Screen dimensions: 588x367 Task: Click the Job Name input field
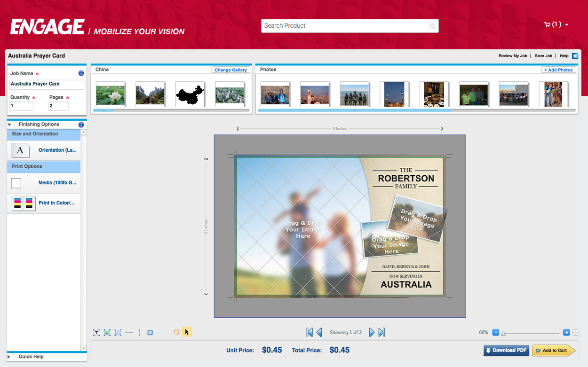(47, 84)
